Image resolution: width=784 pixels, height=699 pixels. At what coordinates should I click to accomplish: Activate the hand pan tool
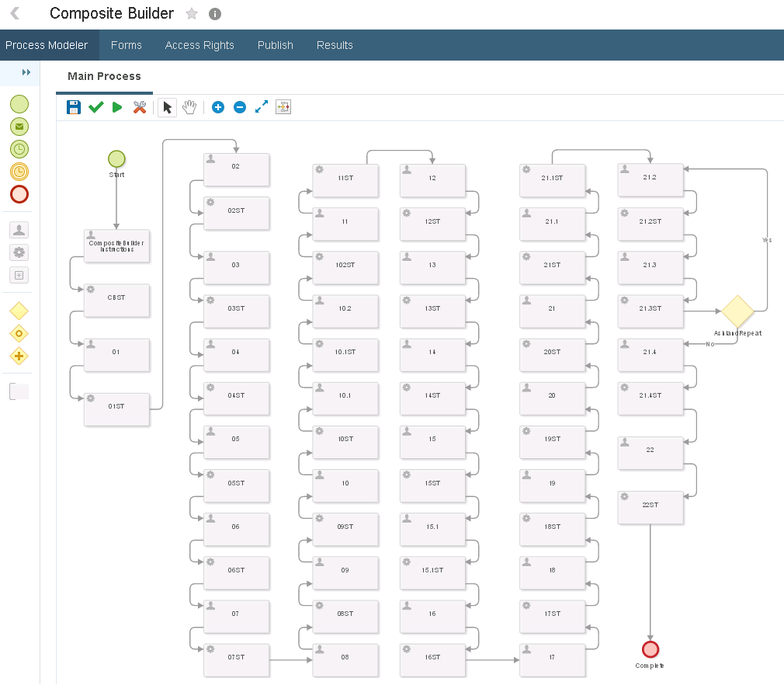pos(189,107)
